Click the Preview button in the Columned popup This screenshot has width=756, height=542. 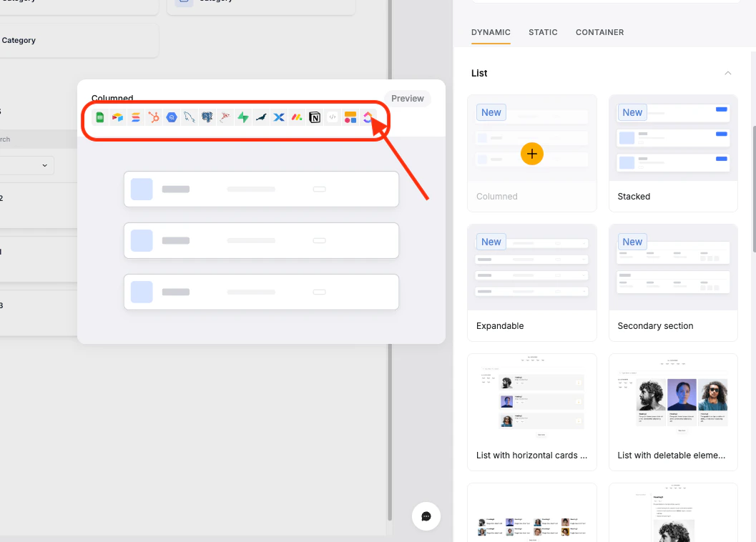[408, 99]
